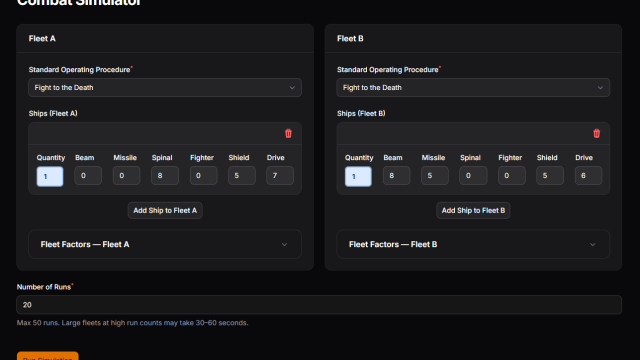Delete the ship row in Fleet A
Viewport: 640px width, 360px height.
click(x=288, y=133)
